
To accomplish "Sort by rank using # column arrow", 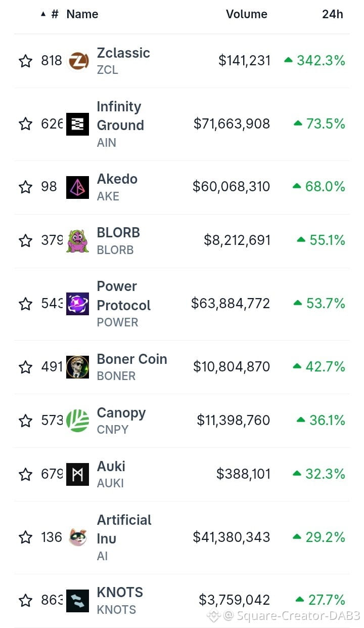I will pos(50,14).
